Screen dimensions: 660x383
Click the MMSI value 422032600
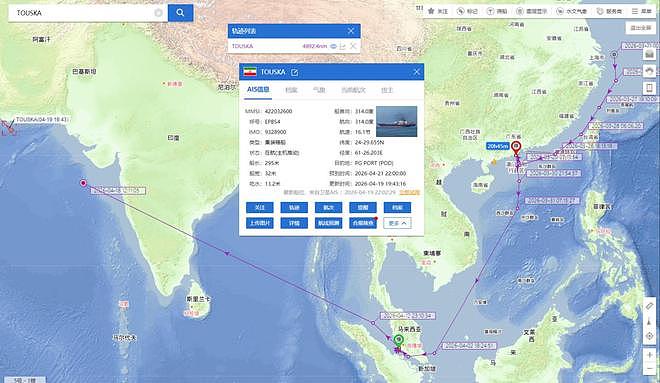(x=279, y=112)
